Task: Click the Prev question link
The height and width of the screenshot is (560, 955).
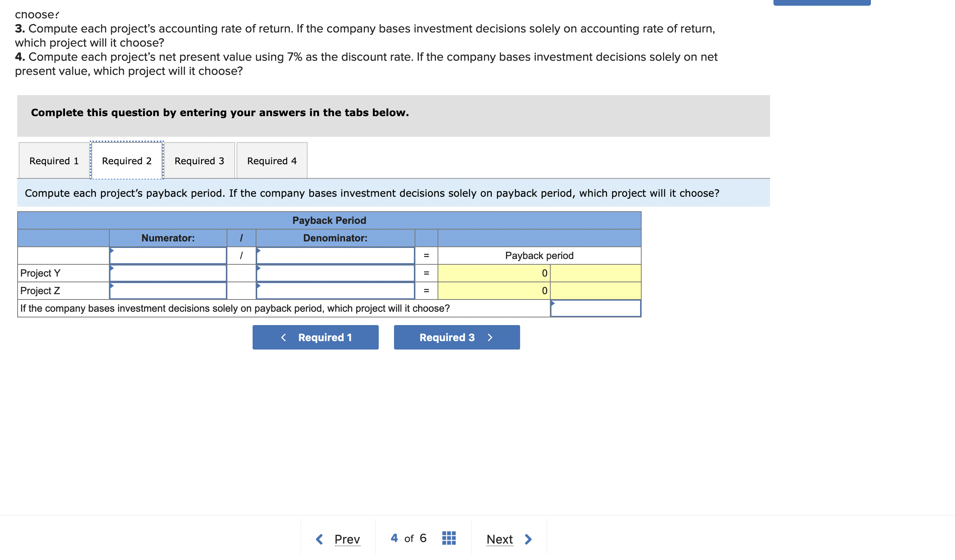Action: 347,539
